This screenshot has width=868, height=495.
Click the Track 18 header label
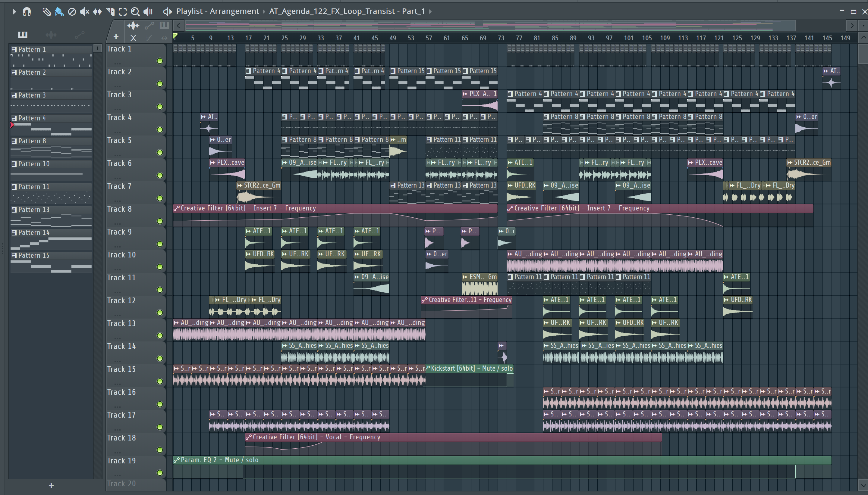point(121,438)
